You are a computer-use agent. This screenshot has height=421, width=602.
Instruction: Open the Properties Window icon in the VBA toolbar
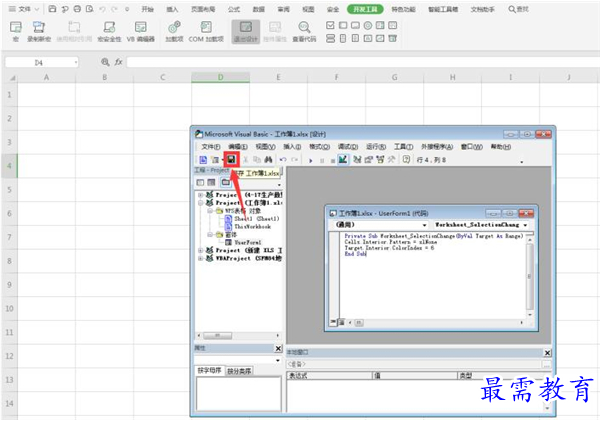point(369,159)
